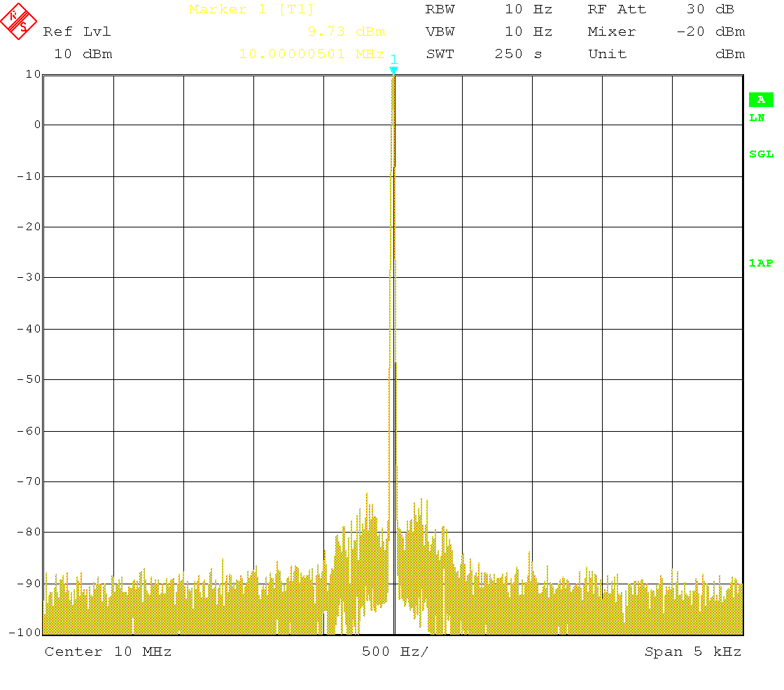Select the RBW 10 Hz value
Screen dimensions: 784x690
[528, 10]
